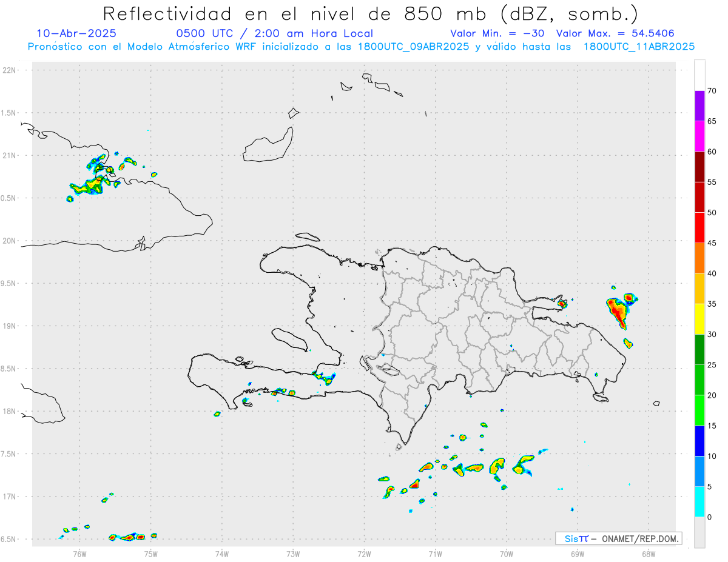Click the '0500 UTC / 2:00 am Hora Local' text
The width and height of the screenshot is (728, 562).
274,33
